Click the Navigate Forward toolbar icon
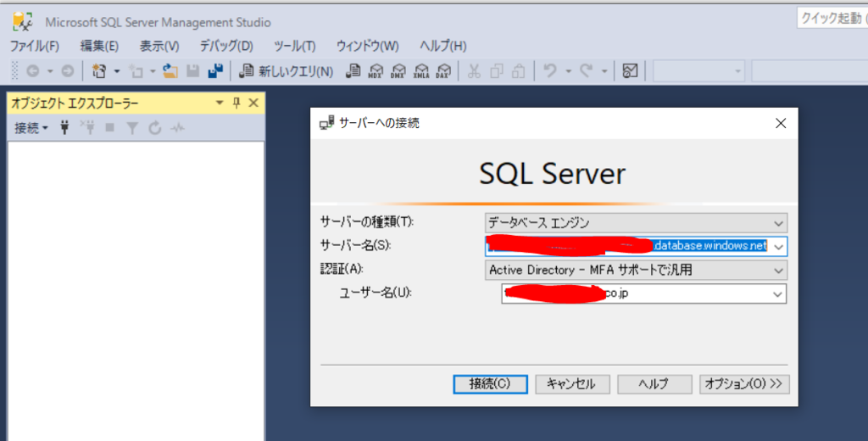868x441 pixels. click(68, 71)
